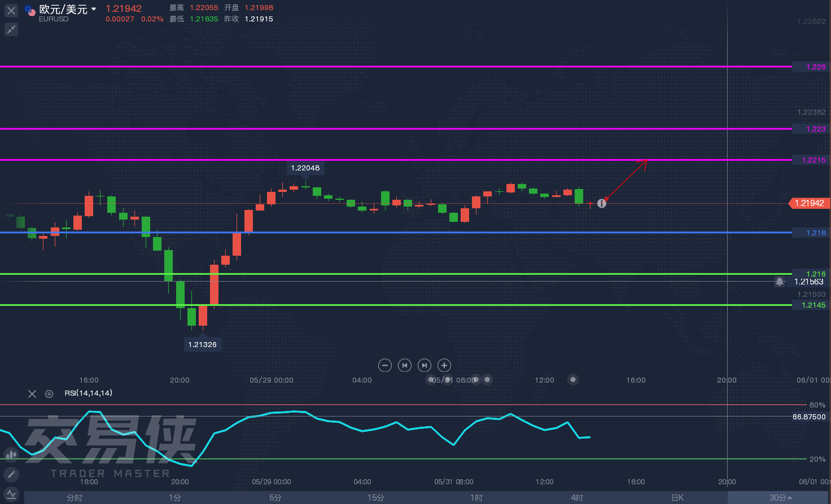
Task: Click the collapse-arrows icon below the close button
Action: [x=11, y=29]
